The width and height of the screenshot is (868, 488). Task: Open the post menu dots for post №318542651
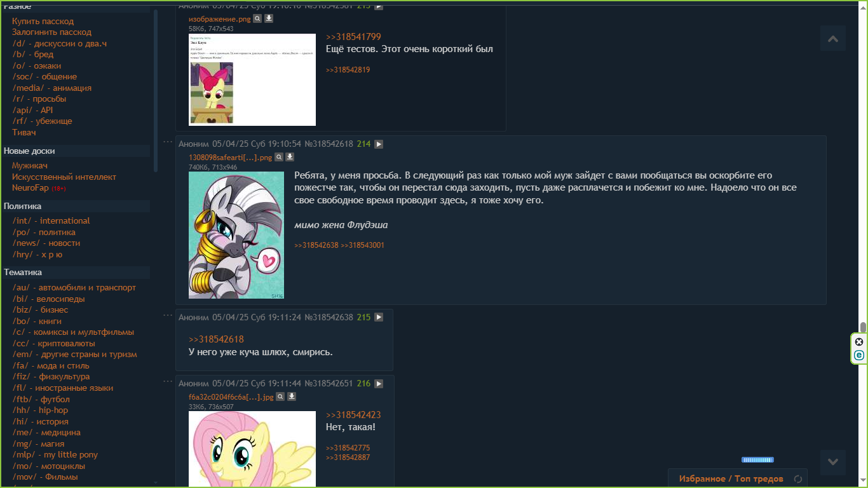(x=168, y=381)
